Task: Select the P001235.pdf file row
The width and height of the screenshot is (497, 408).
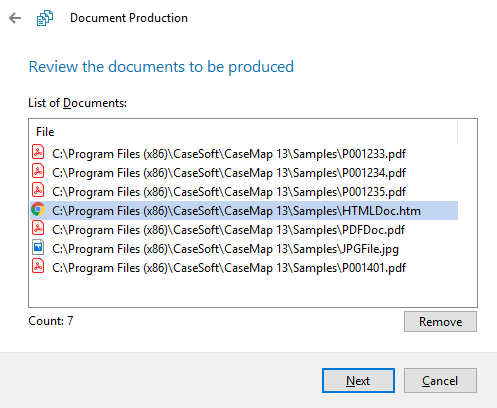Action: coord(244,192)
